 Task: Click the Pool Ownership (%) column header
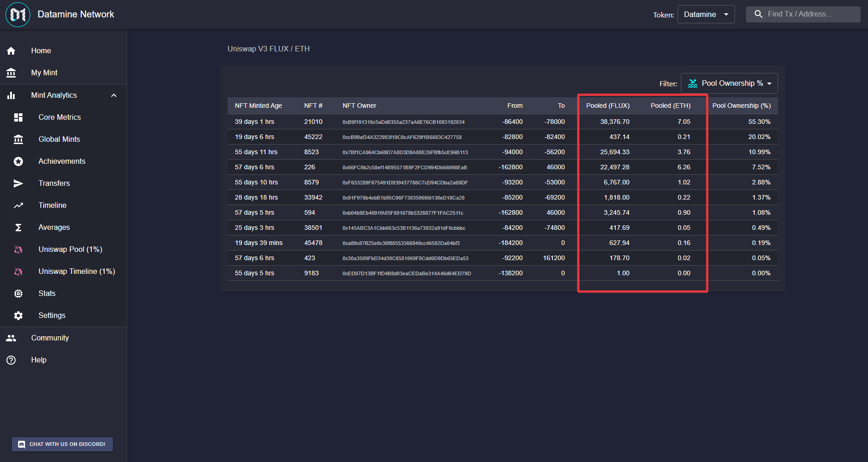[741, 106]
